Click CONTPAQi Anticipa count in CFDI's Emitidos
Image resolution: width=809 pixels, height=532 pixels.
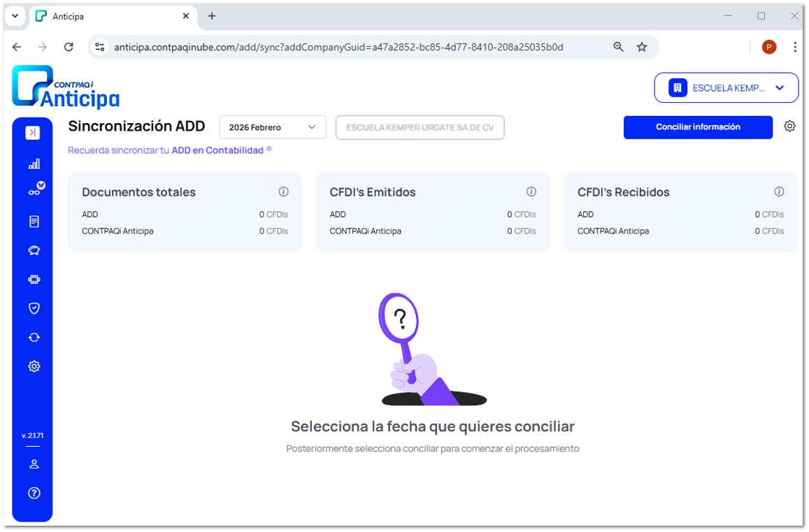521,231
